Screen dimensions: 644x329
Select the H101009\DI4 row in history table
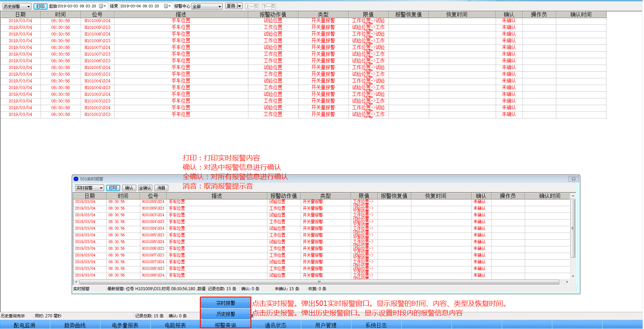coord(303,21)
